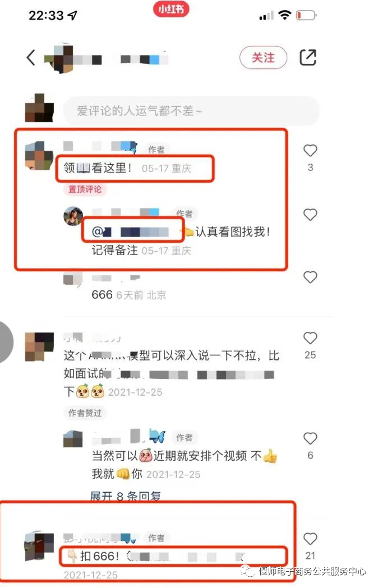
Task: Tap the avatar next to the comment field
Action: [39, 108]
